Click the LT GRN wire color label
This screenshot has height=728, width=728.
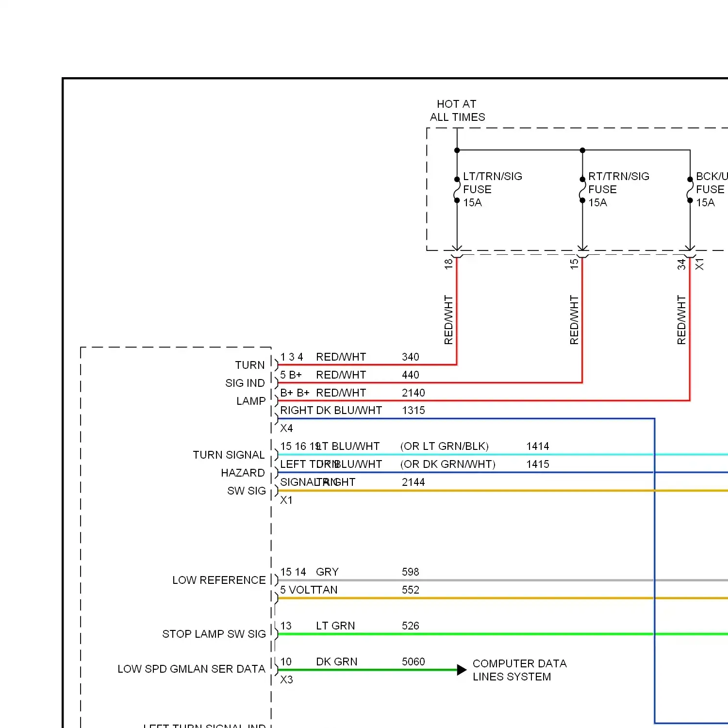pyautogui.click(x=335, y=626)
